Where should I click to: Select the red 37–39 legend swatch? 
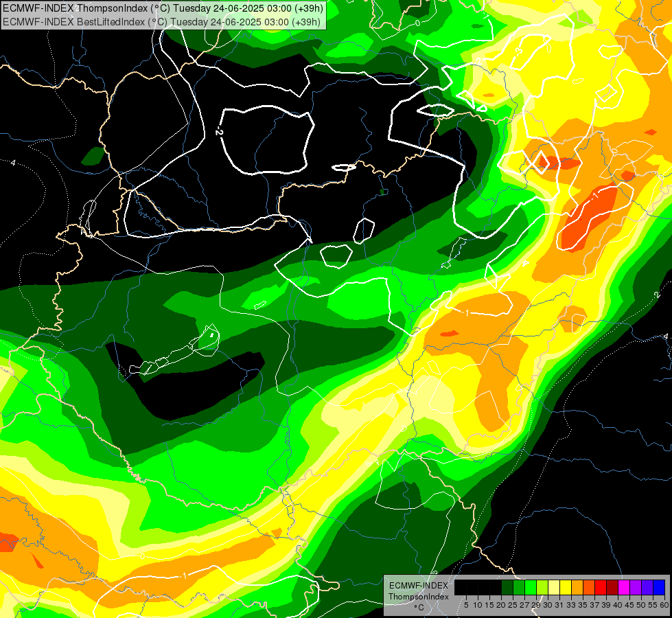(601, 587)
